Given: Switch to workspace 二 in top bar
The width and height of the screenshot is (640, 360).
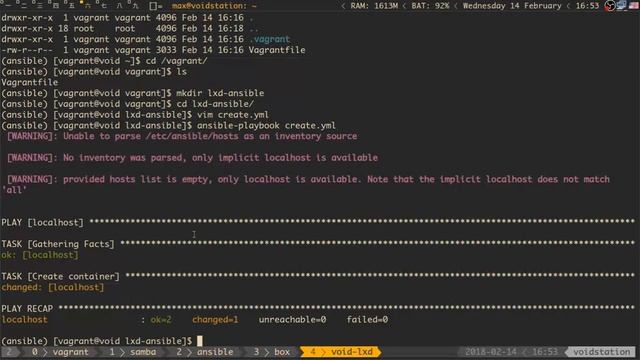Looking at the screenshot, I should point(24,6).
